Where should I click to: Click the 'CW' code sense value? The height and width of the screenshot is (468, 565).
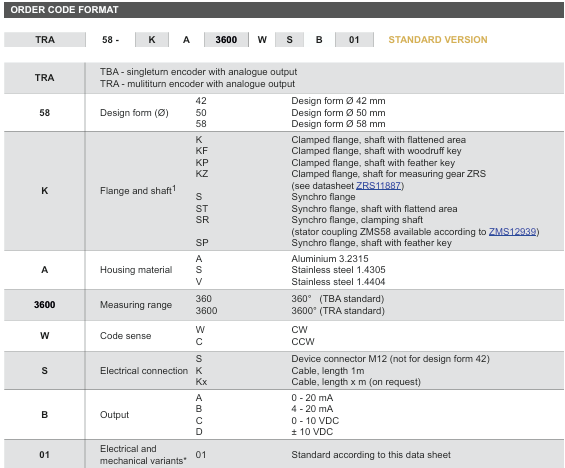[x=299, y=330]
